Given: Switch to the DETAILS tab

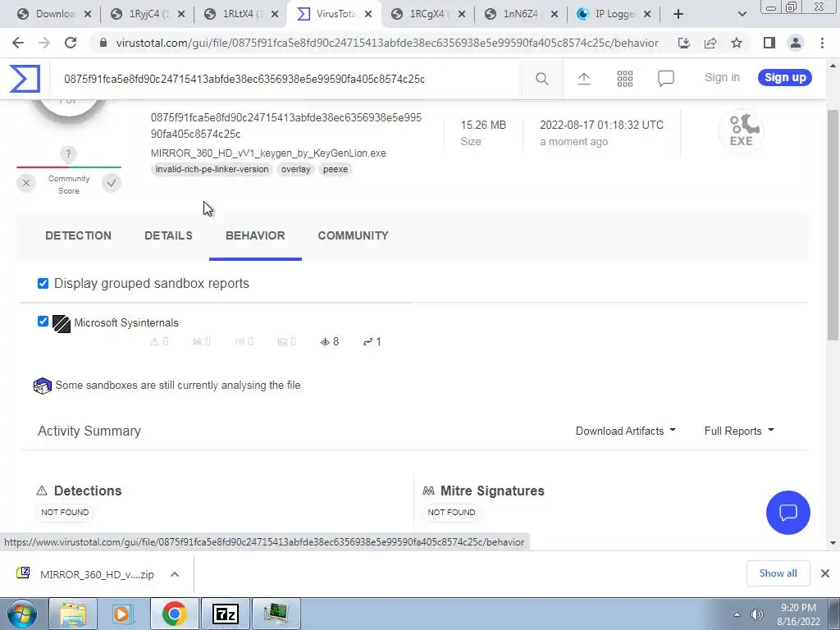Looking at the screenshot, I should [x=168, y=235].
